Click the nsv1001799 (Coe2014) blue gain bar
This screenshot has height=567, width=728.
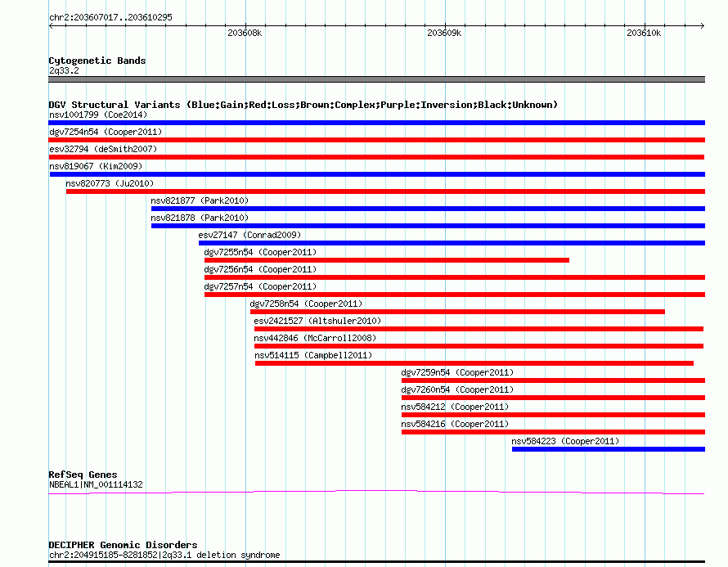(376, 123)
